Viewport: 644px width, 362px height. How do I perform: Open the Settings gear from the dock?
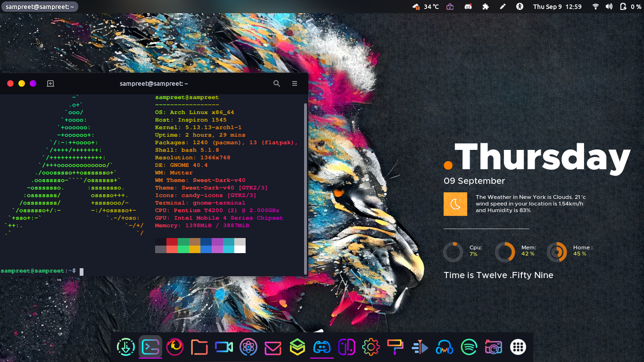(x=371, y=346)
